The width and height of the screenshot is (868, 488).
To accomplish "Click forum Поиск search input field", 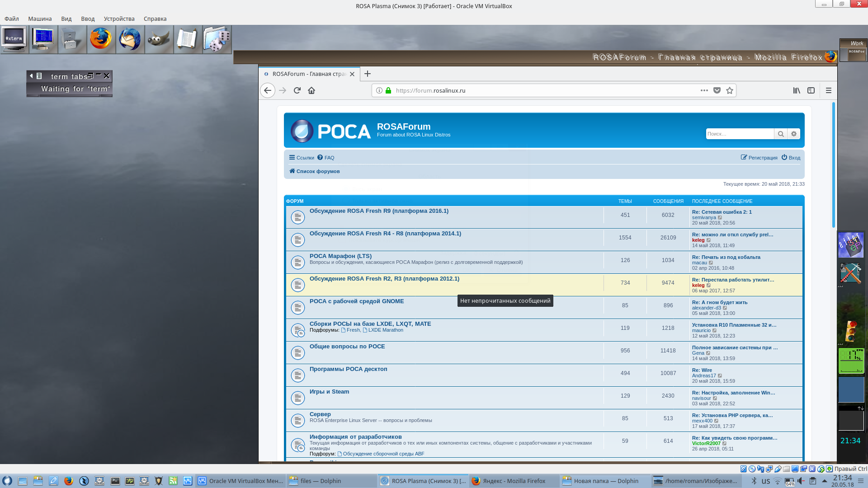I will 739,134.
